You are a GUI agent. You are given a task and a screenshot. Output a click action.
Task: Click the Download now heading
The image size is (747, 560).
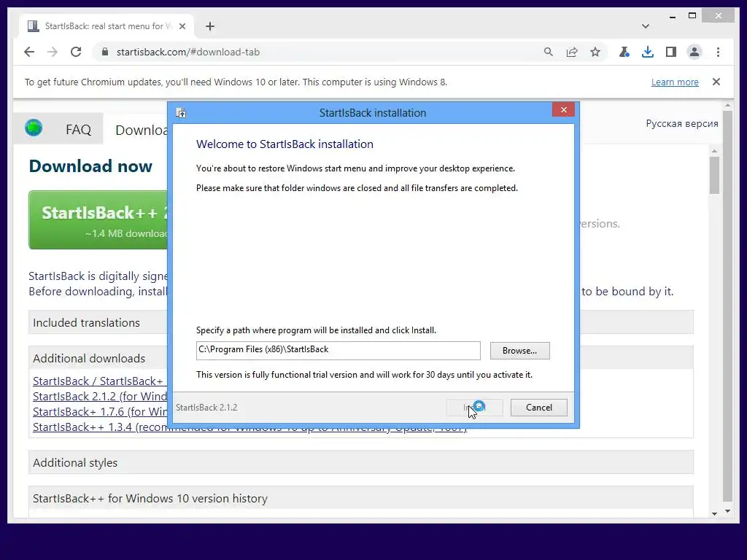click(90, 166)
